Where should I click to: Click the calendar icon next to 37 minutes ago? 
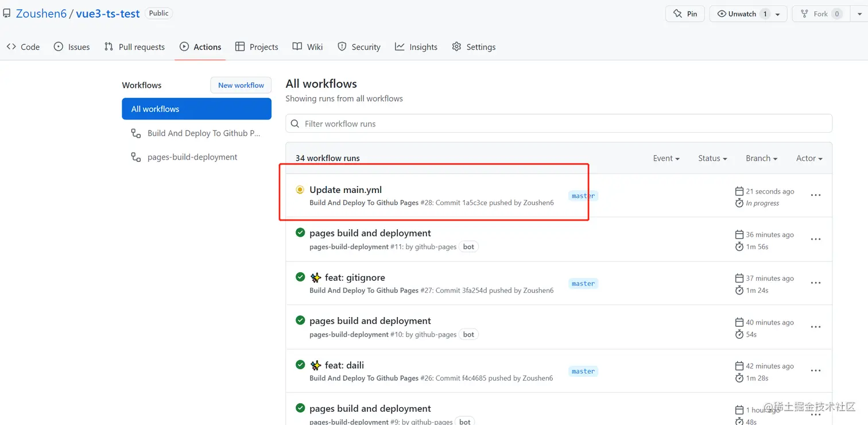tap(739, 278)
